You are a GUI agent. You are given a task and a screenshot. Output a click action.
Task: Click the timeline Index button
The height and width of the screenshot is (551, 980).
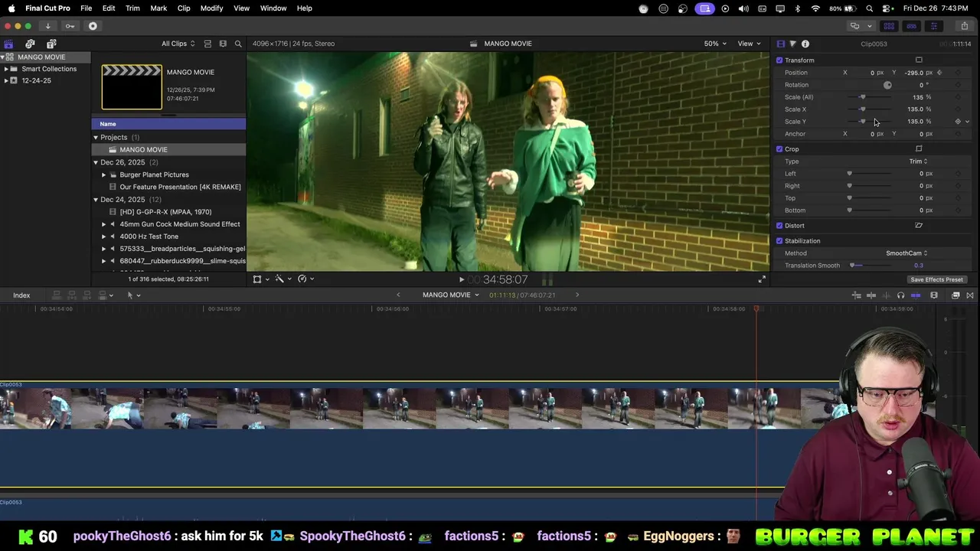[x=21, y=295]
